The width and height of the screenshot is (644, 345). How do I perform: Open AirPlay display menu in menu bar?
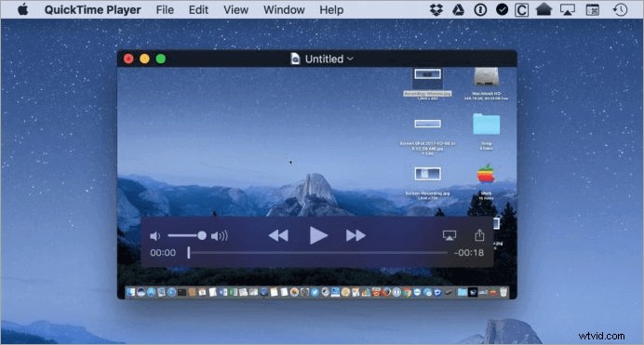point(567,10)
